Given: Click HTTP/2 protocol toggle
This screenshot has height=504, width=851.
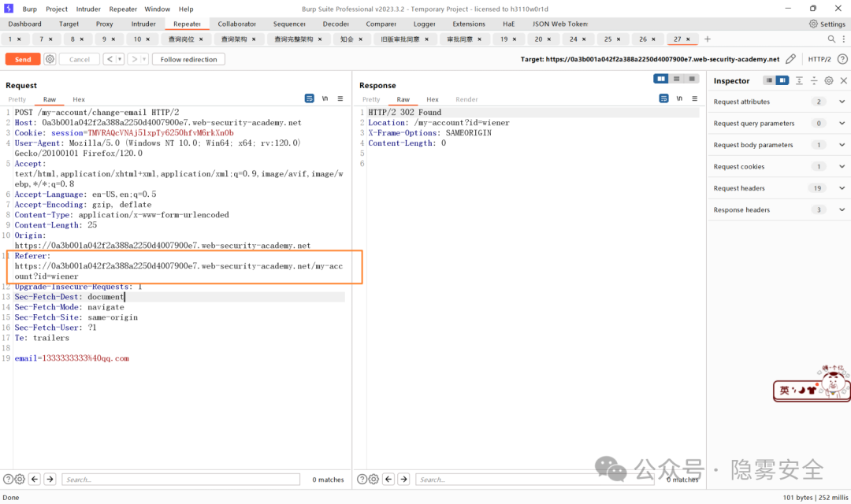Looking at the screenshot, I should (x=819, y=59).
